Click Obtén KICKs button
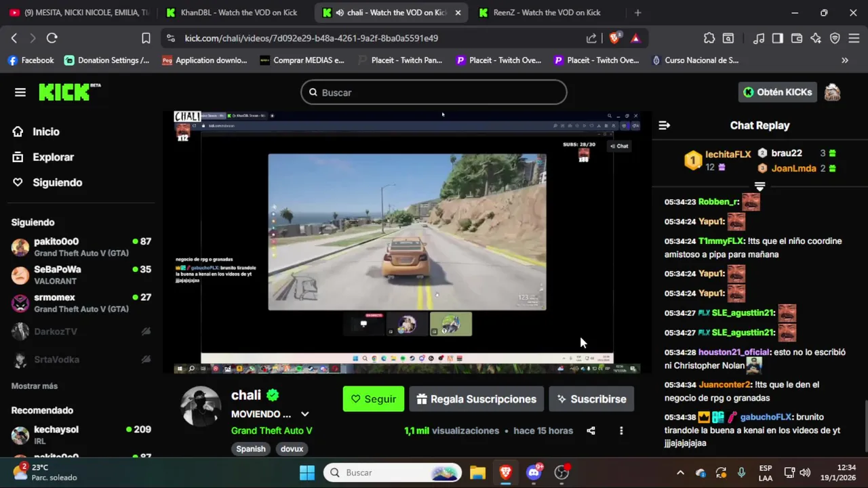Viewport: 868px width, 488px height. (777, 92)
